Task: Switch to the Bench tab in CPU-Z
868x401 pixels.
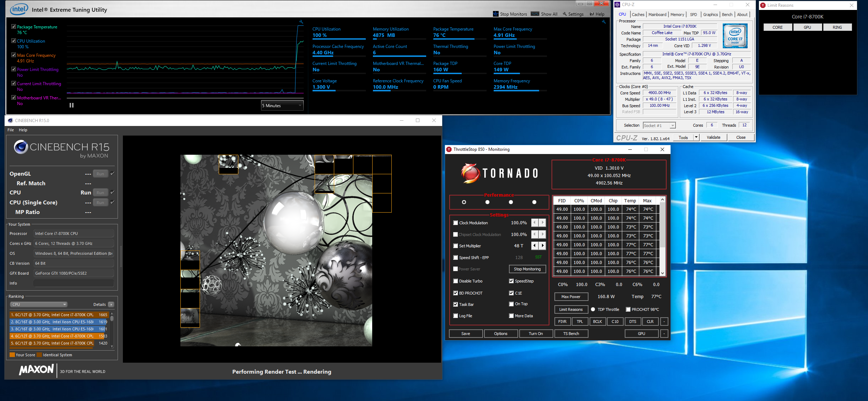Action: tap(727, 15)
